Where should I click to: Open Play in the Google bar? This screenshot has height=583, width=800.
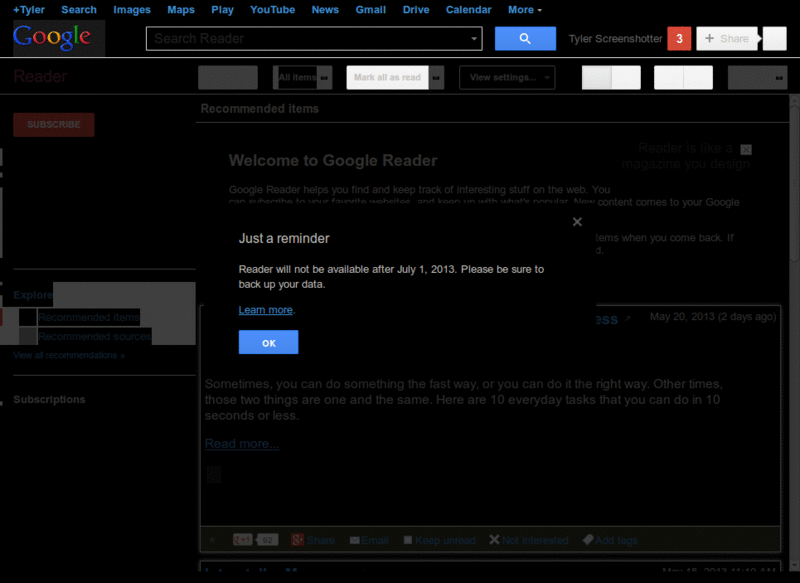(x=222, y=10)
